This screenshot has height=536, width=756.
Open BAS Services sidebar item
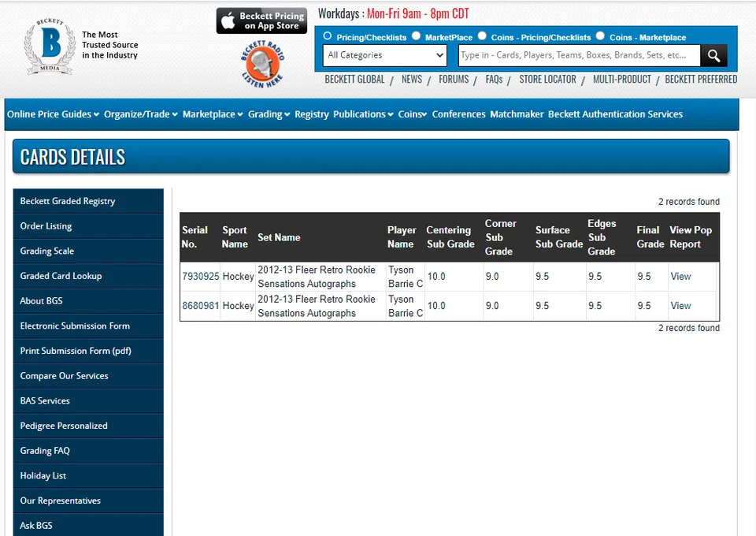tap(88, 401)
